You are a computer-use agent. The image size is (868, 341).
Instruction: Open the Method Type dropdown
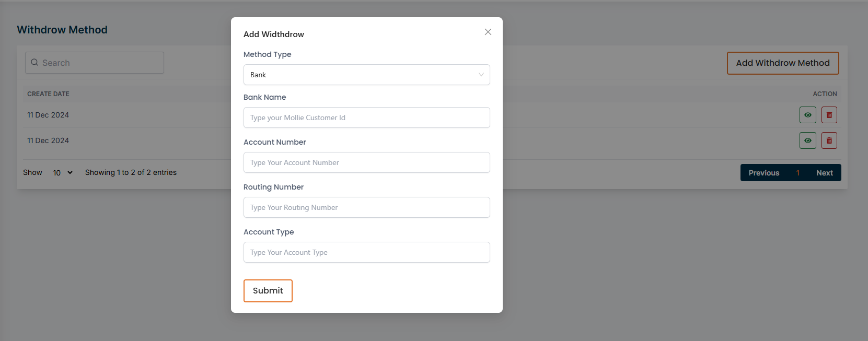(x=366, y=75)
